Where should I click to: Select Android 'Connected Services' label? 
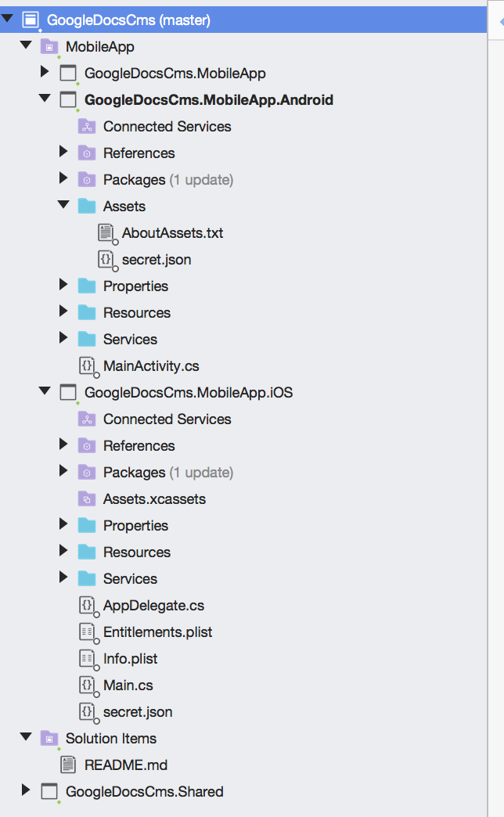[167, 127]
